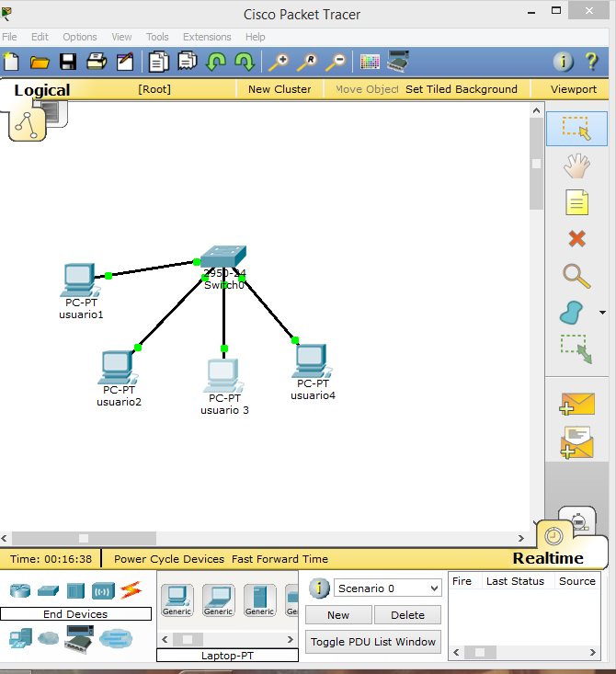Create a new file with the New icon
Screen dimensions: 616x674
[12, 62]
